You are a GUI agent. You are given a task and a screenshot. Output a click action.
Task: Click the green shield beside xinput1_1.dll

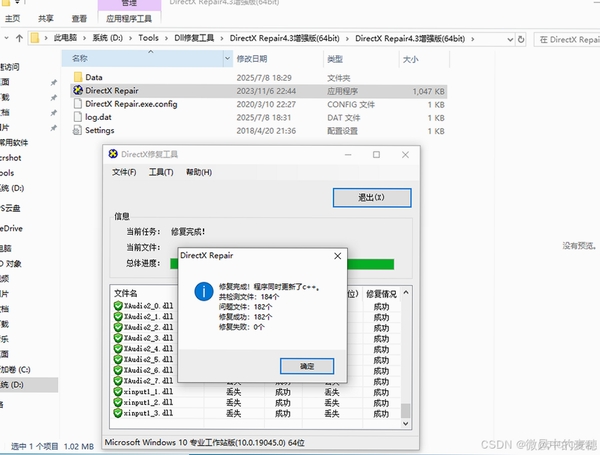118,391
